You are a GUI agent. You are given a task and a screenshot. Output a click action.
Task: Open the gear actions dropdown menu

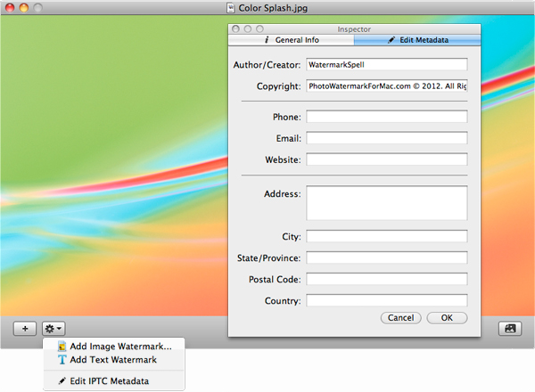[x=53, y=329]
